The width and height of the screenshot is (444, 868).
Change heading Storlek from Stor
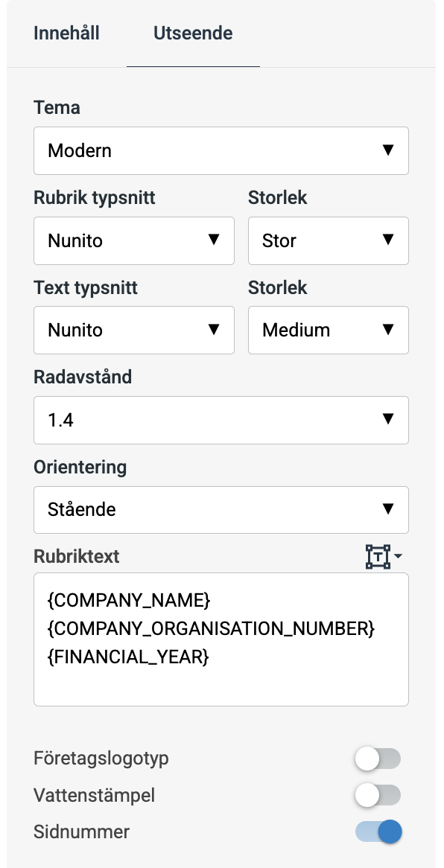pyautogui.click(x=329, y=240)
